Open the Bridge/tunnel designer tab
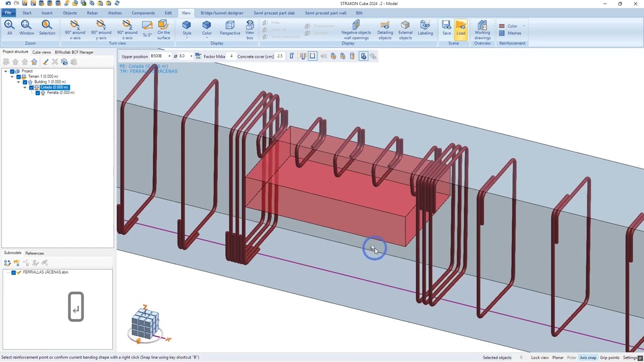This screenshot has height=362, width=644. (x=222, y=13)
